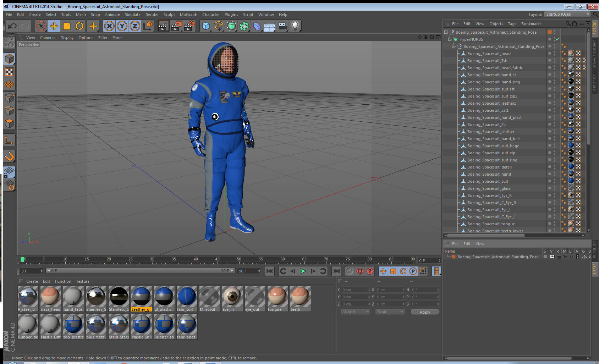Activate the Rotate tool in top toolbar
This screenshot has width=599, height=364.
(x=80, y=26)
